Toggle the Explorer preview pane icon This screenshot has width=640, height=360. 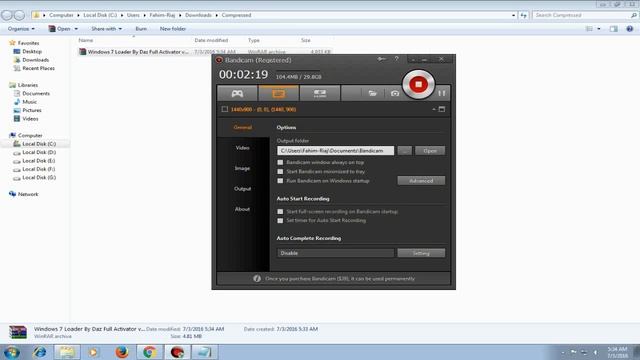click(x=613, y=29)
